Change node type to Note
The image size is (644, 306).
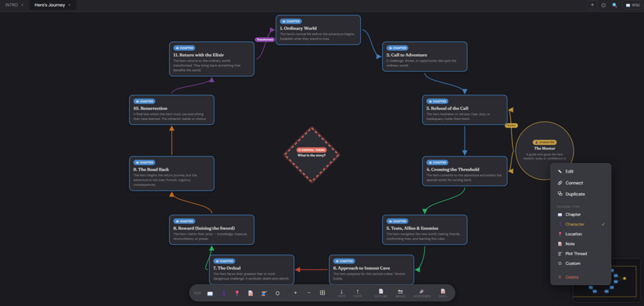pos(581,244)
